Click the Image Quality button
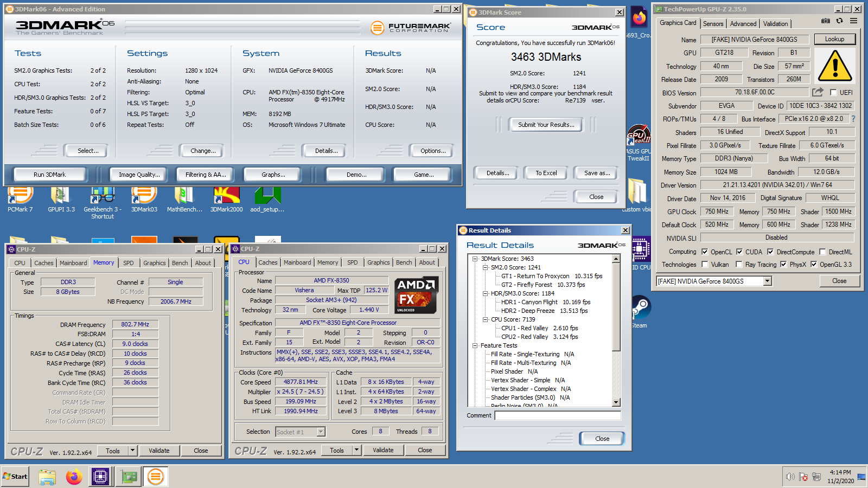Screen dimensions: 868x488 coord(139,175)
